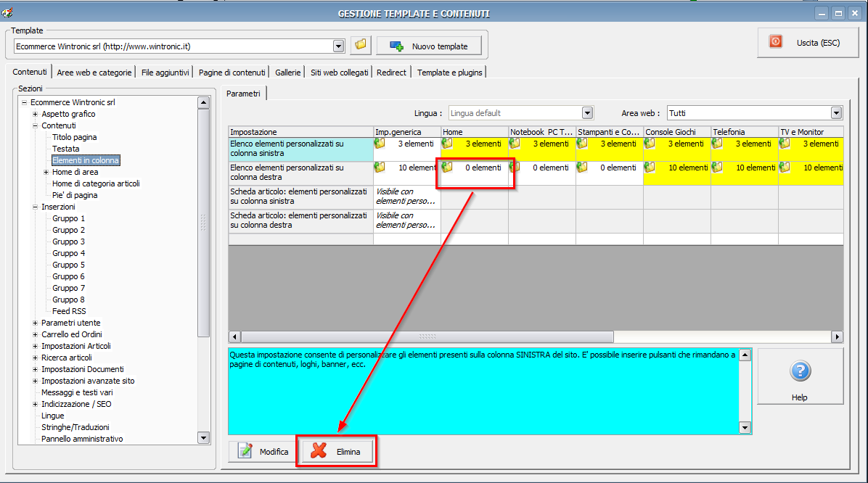Select Pannello amministrativo tree item
This screenshot has height=483, width=868.
[x=82, y=439]
